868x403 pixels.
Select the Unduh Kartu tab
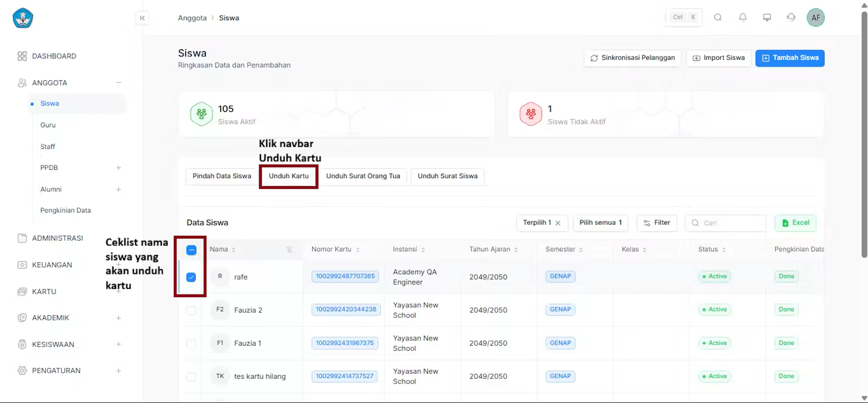coord(288,176)
